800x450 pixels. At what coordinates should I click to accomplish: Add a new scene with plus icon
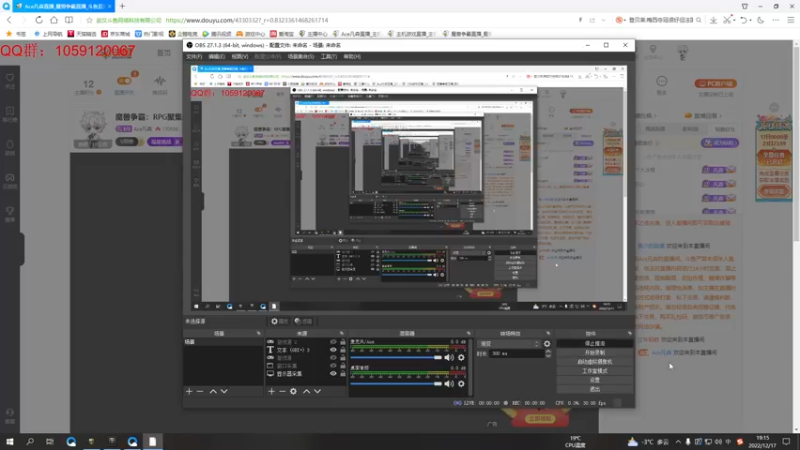pyautogui.click(x=189, y=391)
